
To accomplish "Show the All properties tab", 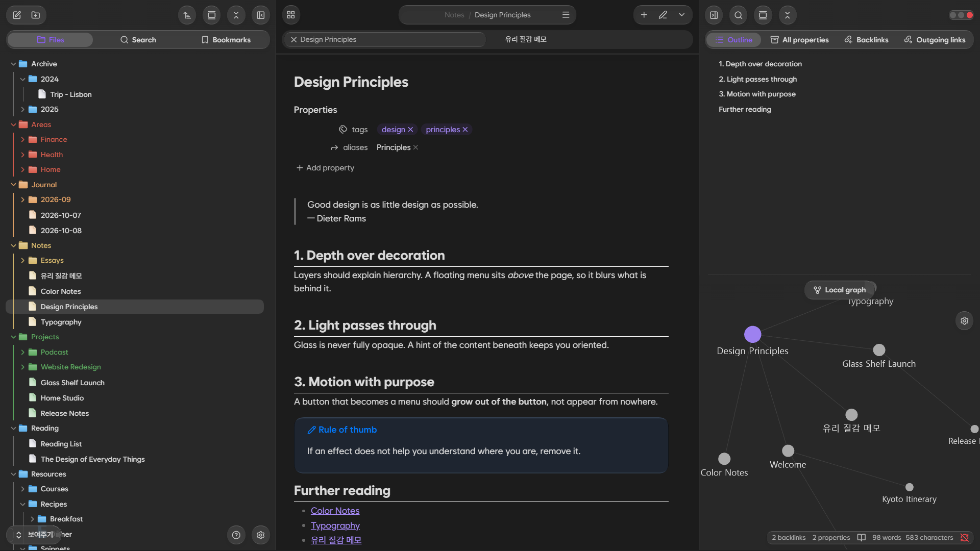I will tap(799, 40).
